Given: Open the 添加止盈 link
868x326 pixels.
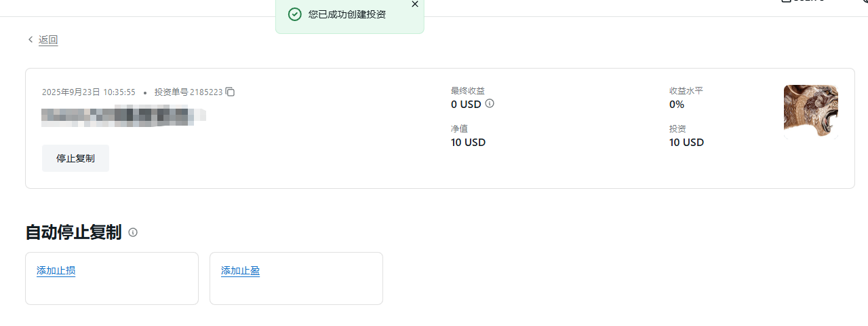Looking at the screenshot, I should [x=240, y=270].
